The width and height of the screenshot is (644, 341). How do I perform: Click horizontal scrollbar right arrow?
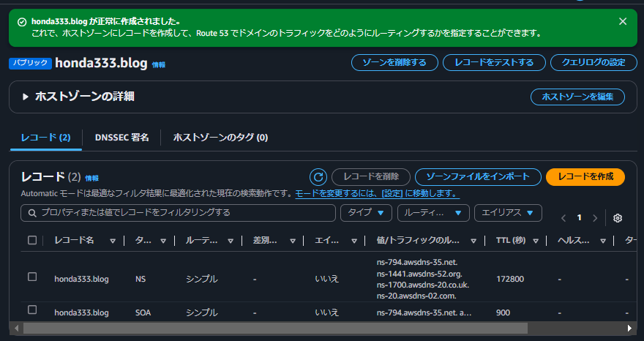pos(629,328)
